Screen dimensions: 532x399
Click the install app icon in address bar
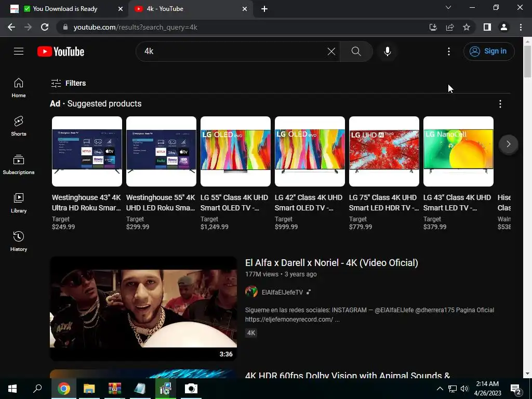pyautogui.click(x=433, y=27)
